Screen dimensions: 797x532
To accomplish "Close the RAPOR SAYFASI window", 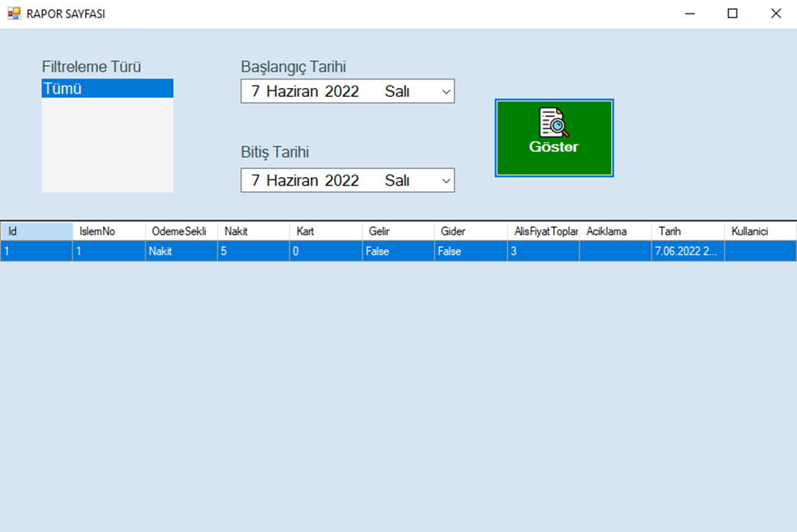I will tap(776, 13).
